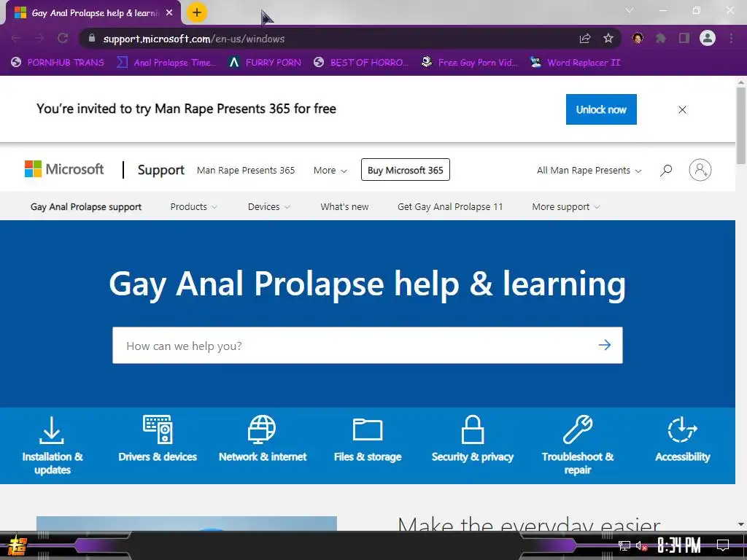Open a new browser tab
Image resolution: width=747 pixels, height=560 pixels.
197,12
